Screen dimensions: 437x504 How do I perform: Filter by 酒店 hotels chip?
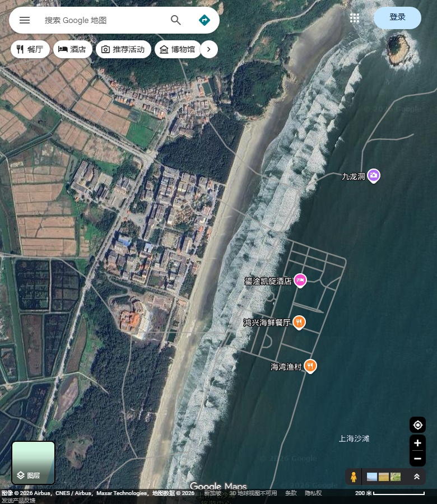[73, 49]
